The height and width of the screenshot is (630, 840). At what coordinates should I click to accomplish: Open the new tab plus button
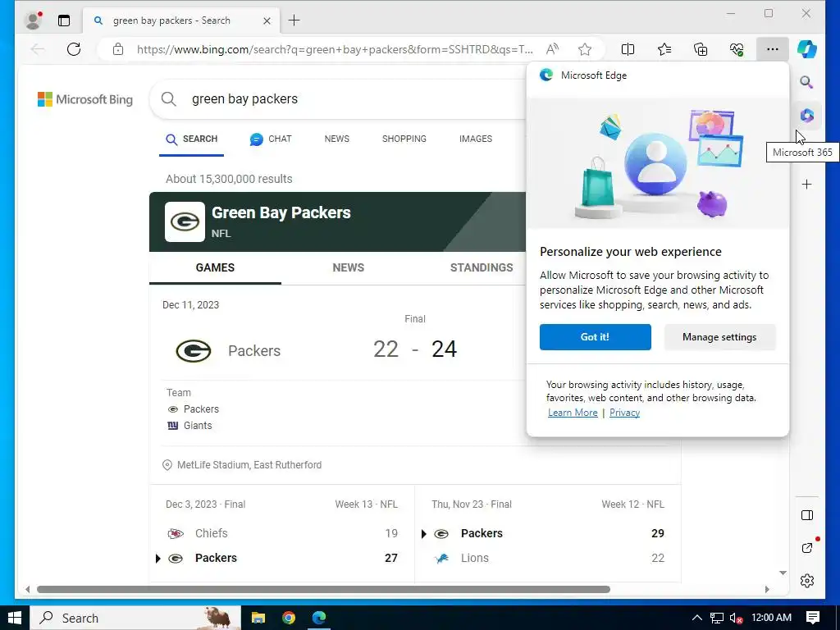tap(294, 21)
